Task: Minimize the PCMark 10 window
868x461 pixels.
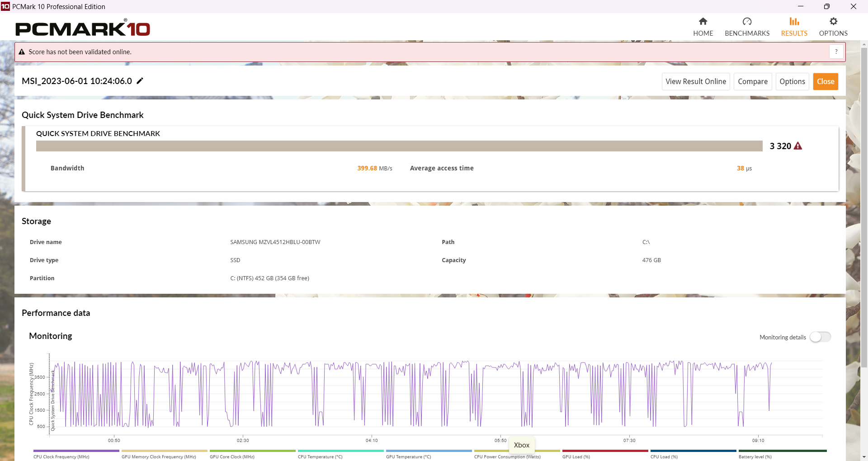Action: [801, 6]
